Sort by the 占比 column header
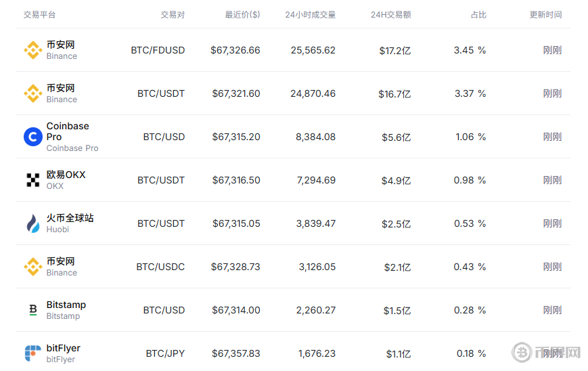The height and width of the screenshot is (371, 588). pos(478,15)
